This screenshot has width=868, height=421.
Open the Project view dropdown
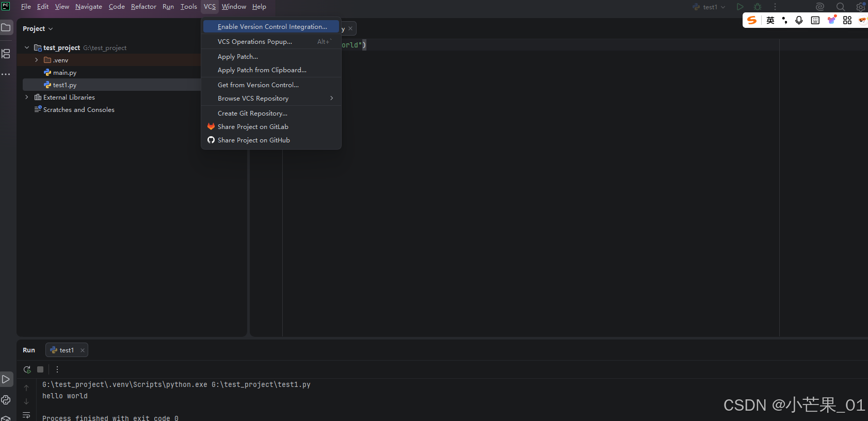point(38,28)
